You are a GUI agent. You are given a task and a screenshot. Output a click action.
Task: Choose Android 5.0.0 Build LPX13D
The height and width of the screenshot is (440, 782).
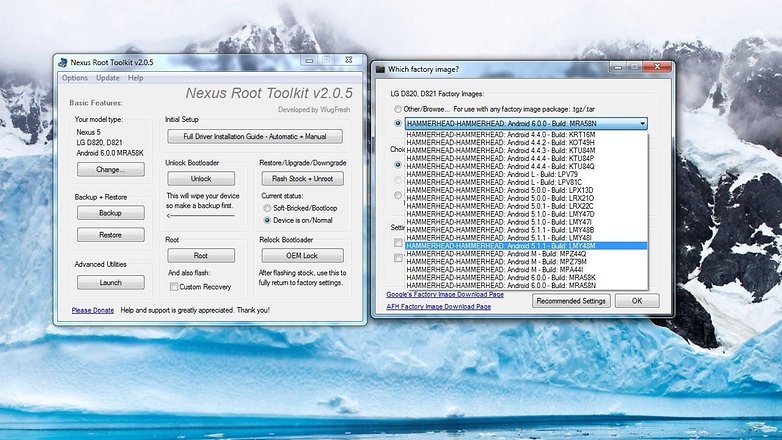526,191
